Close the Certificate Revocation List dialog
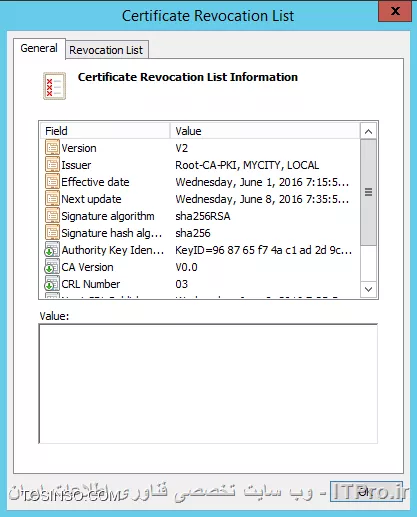The image size is (417, 517). point(395,11)
